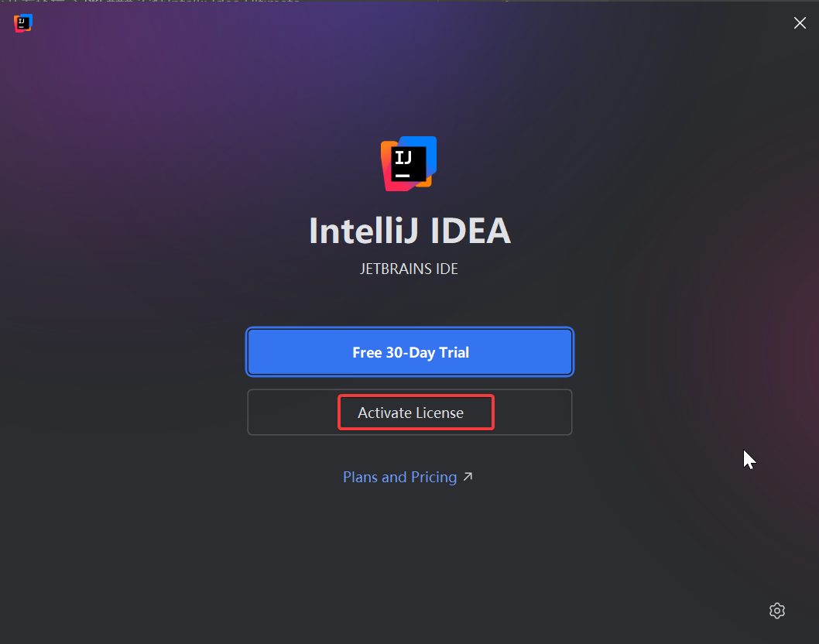Click the Activate License button
This screenshot has width=819, height=644.
[409, 413]
